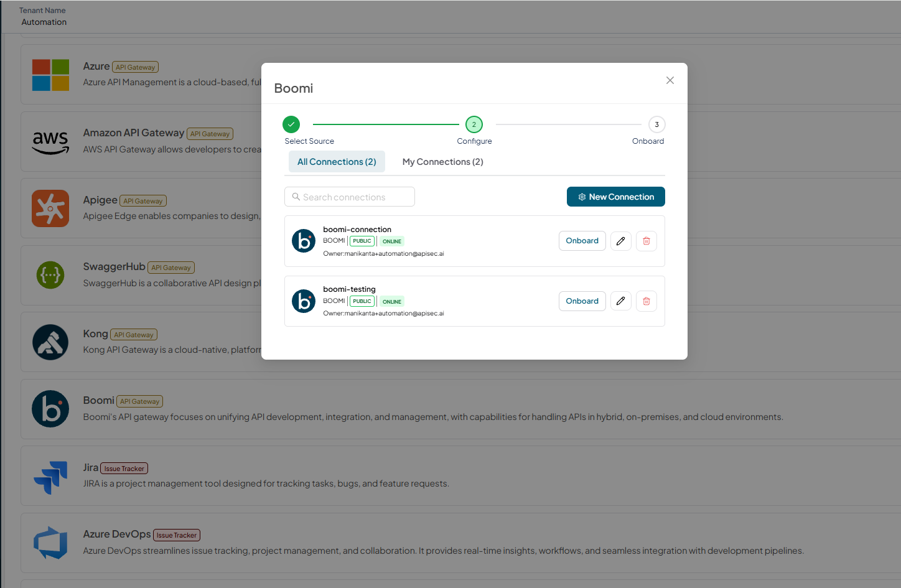Close the Boomi dialog with X icon
Image resolution: width=901 pixels, height=588 pixels.
point(670,80)
